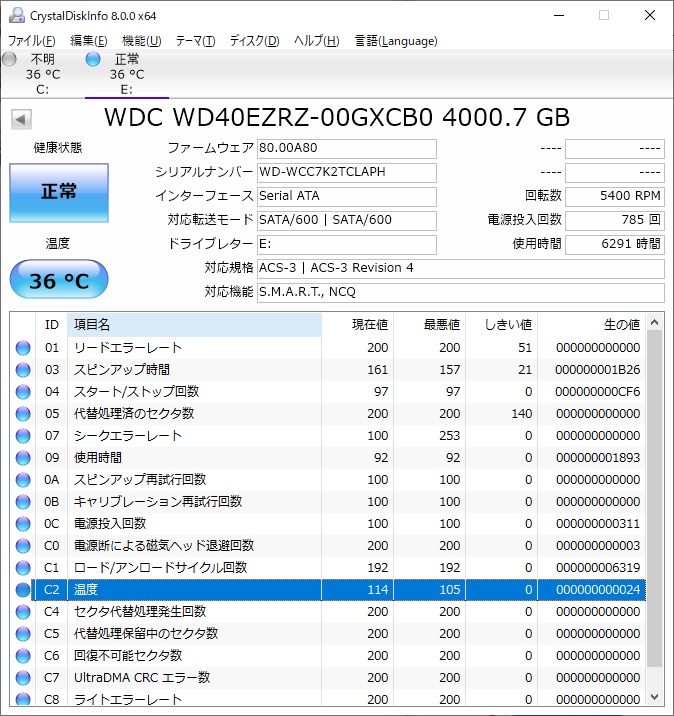Image resolution: width=674 pixels, height=716 pixels.
Task: Open the 機能(U) menu
Action: [x=142, y=41]
